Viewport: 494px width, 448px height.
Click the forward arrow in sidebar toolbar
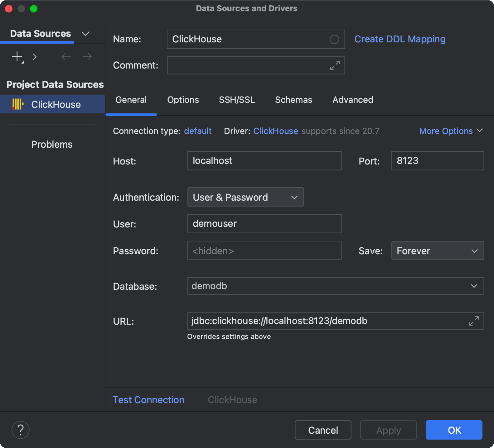coord(87,57)
